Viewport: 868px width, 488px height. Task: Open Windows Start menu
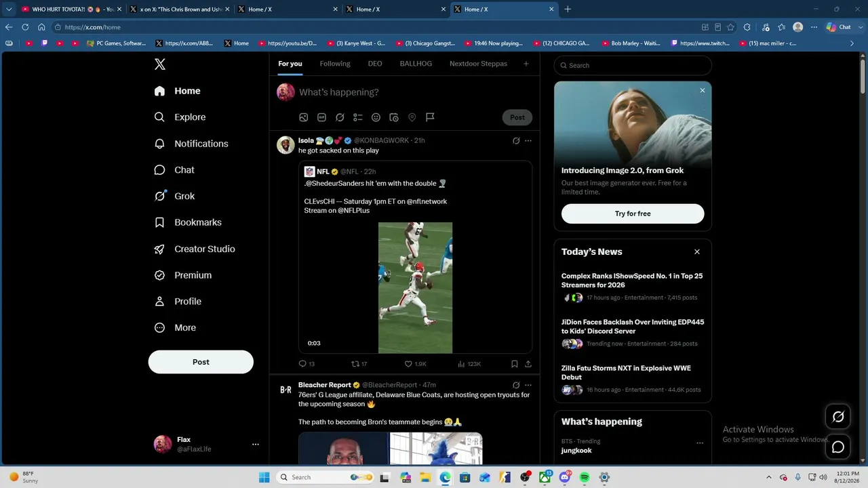(x=264, y=477)
